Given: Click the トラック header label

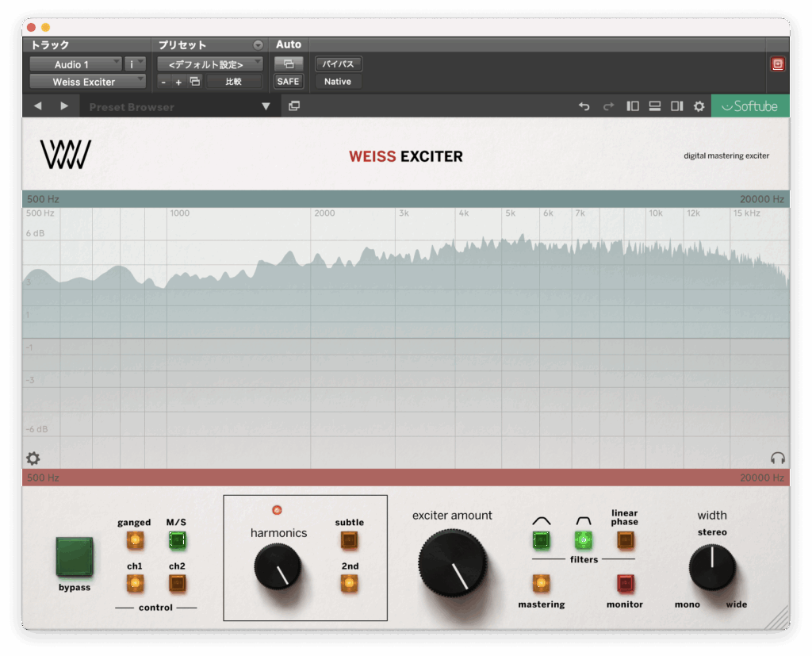Looking at the screenshot, I should 50,45.
